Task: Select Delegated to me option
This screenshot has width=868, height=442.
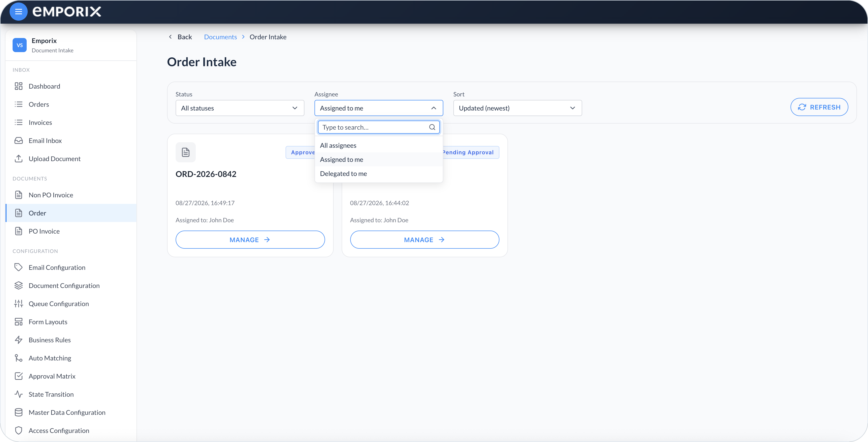Action: pos(379,174)
